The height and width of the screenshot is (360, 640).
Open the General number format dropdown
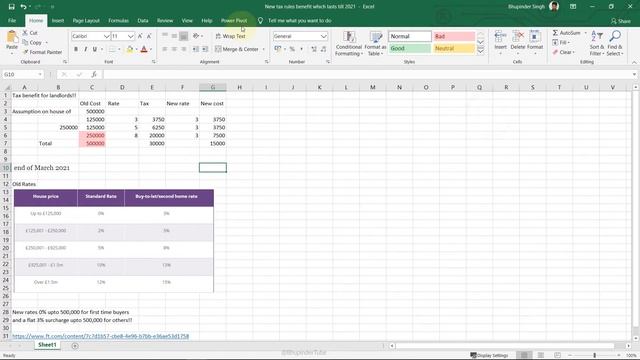pos(324,36)
